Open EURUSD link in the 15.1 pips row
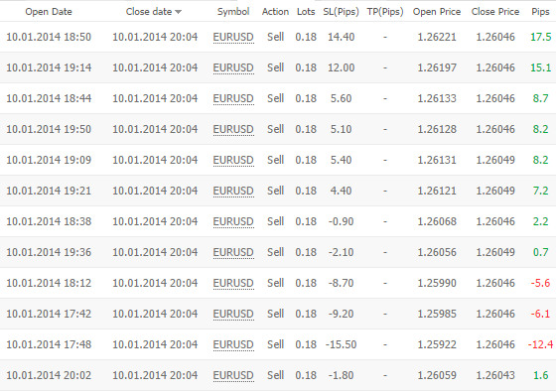This screenshot has height=392, width=556. click(233, 68)
